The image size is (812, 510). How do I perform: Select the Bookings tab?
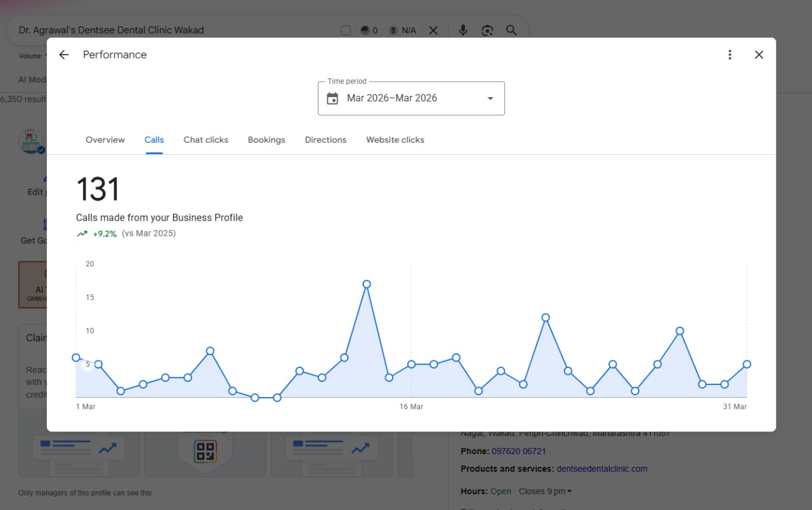coord(266,140)
